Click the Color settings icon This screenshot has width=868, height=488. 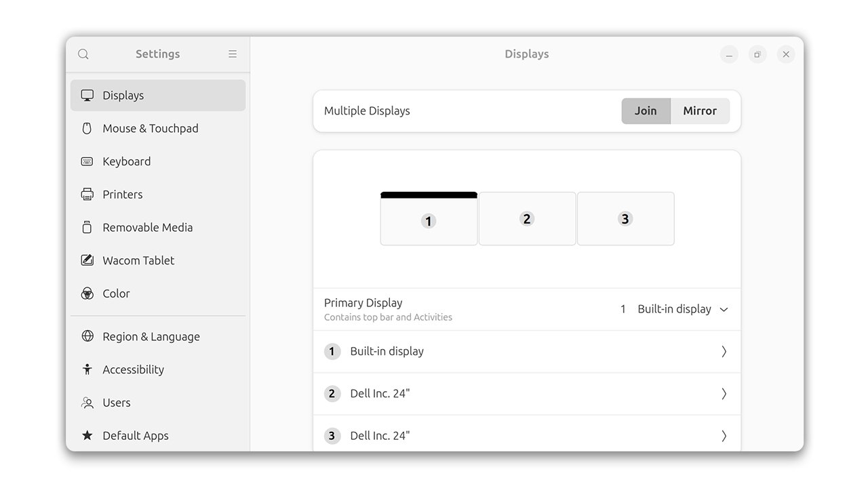87,293
